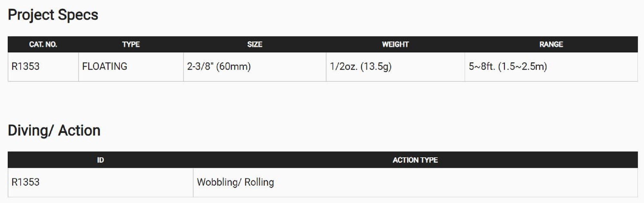
Task: Click the 5~8ft. range value
Action: point(482,67)
